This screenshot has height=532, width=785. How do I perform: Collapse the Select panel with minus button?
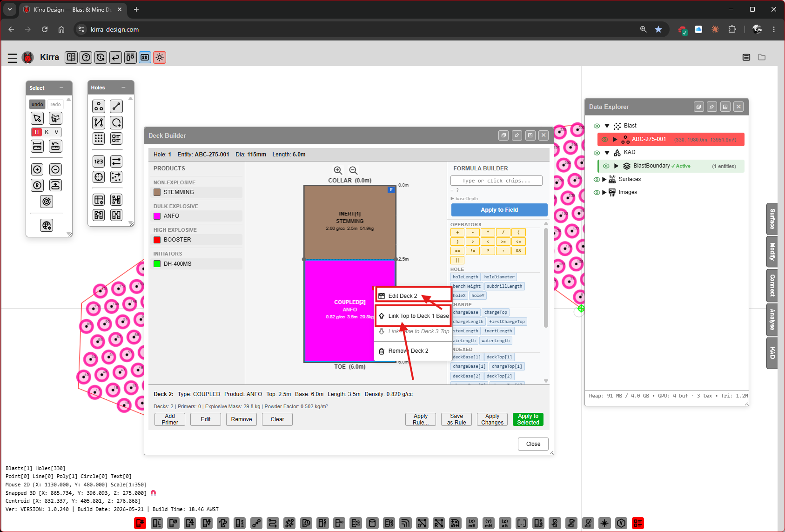[61, 88]
